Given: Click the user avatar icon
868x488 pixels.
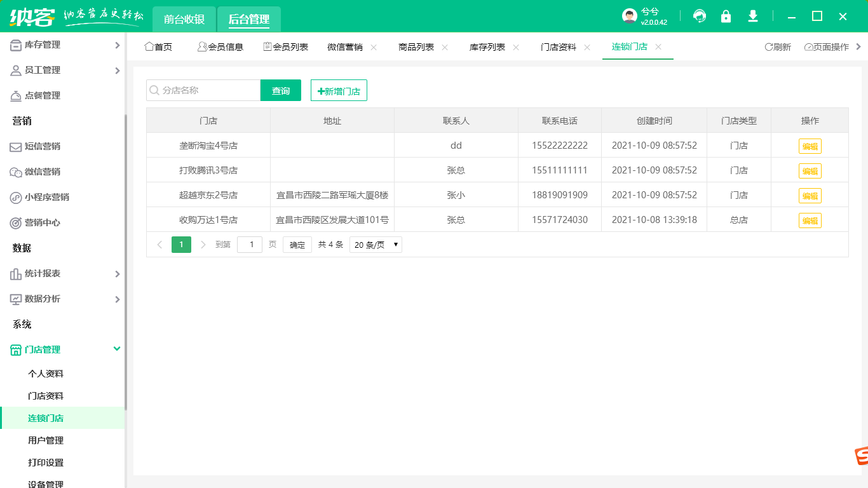Looking at the screenshot, I should 629,17.
